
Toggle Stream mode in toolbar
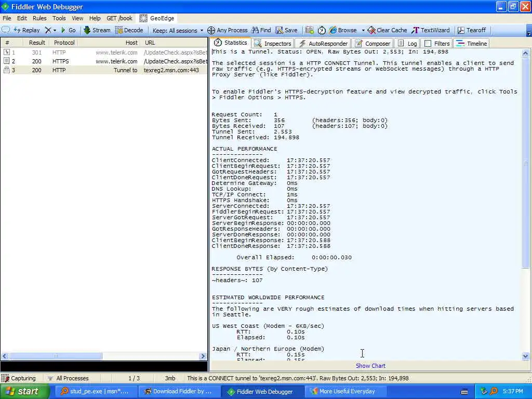pyautogui.click(x=97, y=30)
